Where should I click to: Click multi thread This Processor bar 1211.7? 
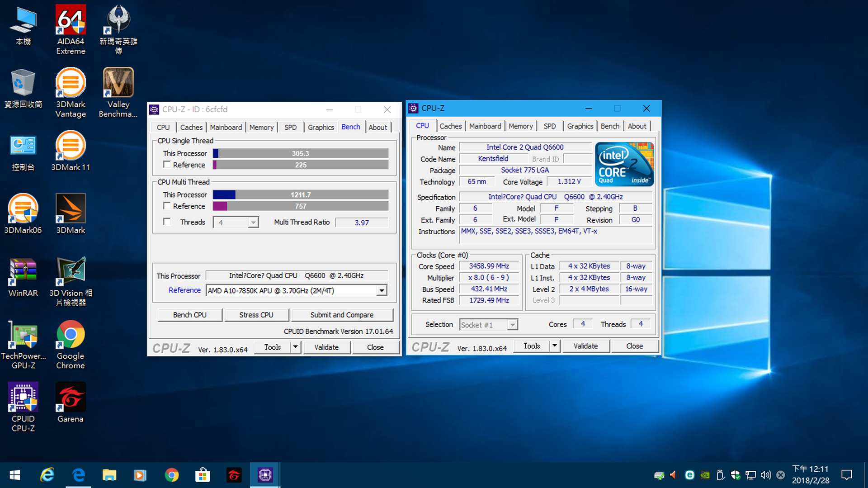click(x=301, y=194)
